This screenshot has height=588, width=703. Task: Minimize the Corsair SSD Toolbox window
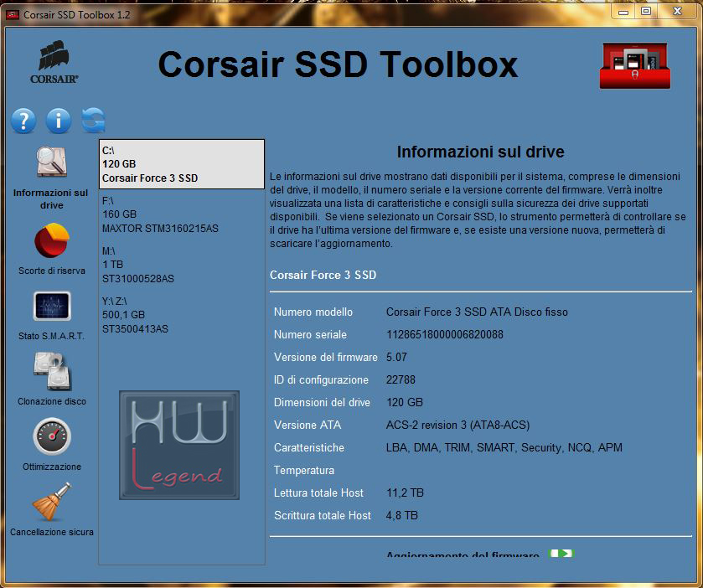coord(623,11)
